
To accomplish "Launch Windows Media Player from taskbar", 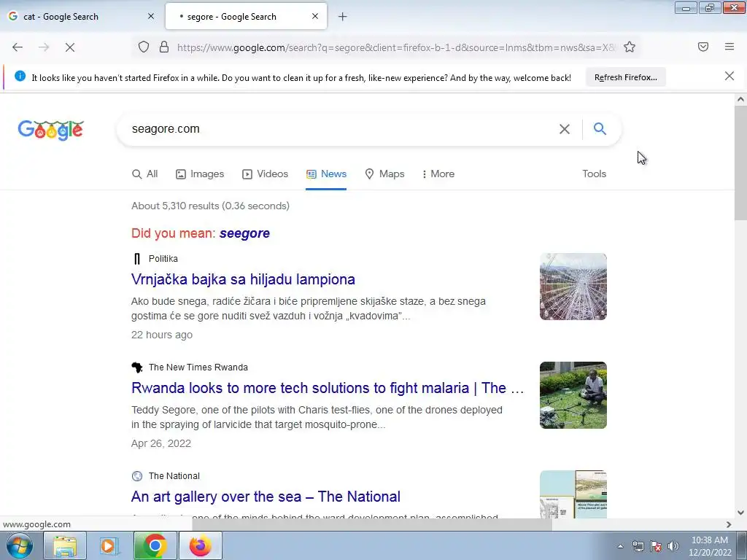I will tap(109, 545).
